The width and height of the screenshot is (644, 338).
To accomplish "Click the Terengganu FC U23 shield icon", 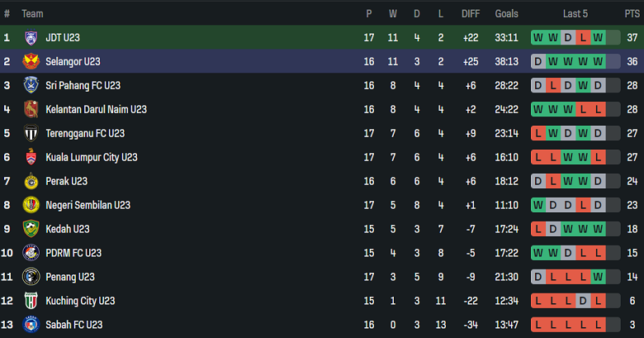I will tap(31, 133).
